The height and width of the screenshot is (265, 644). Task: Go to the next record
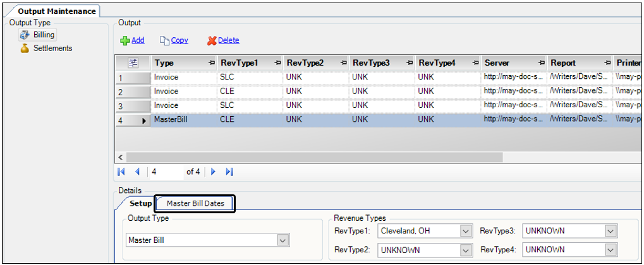click(x=214, y=172)
